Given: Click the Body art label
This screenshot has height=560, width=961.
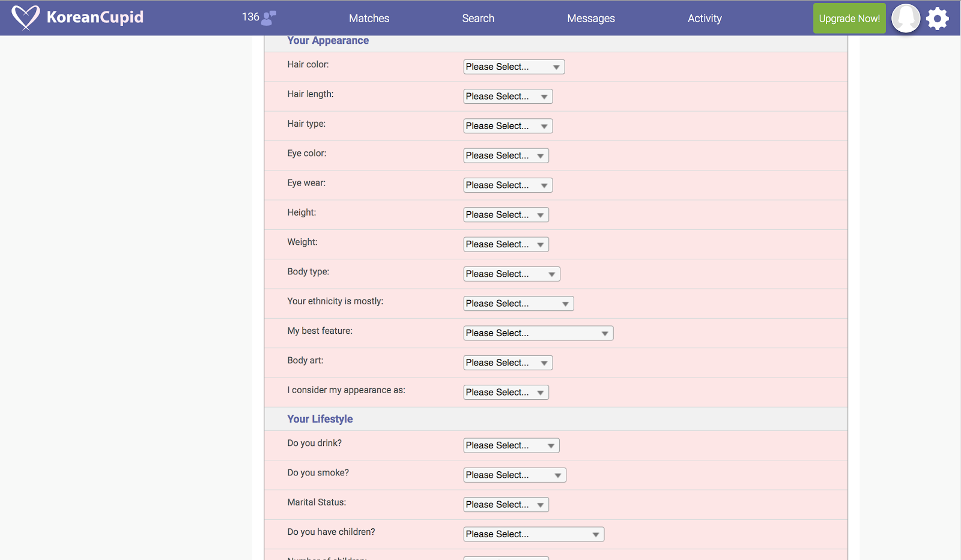Looking at the screenshot, I should click(305, 361).
